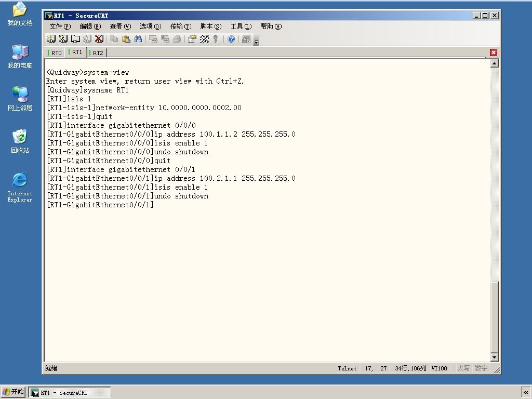Click the 大写 caps indicator

click(463, 368)
